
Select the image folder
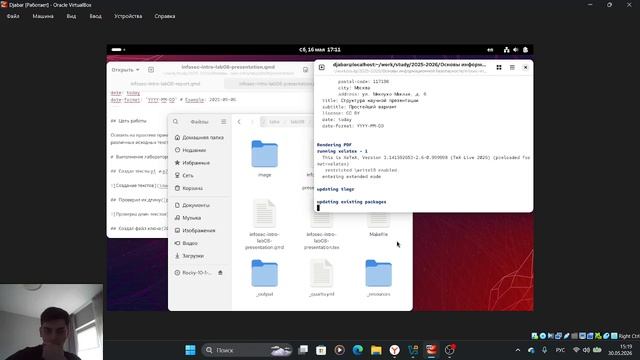[x=264, y=158]
